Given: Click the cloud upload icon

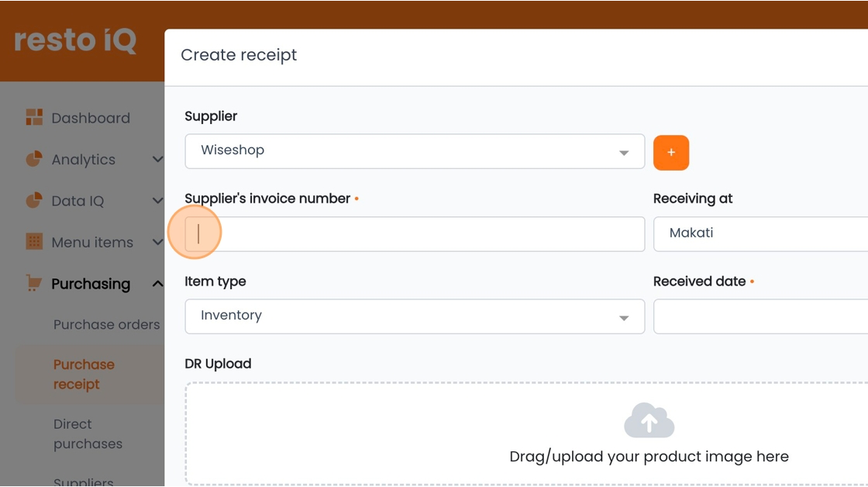Looking at the screenshot, I should (649, 420).
